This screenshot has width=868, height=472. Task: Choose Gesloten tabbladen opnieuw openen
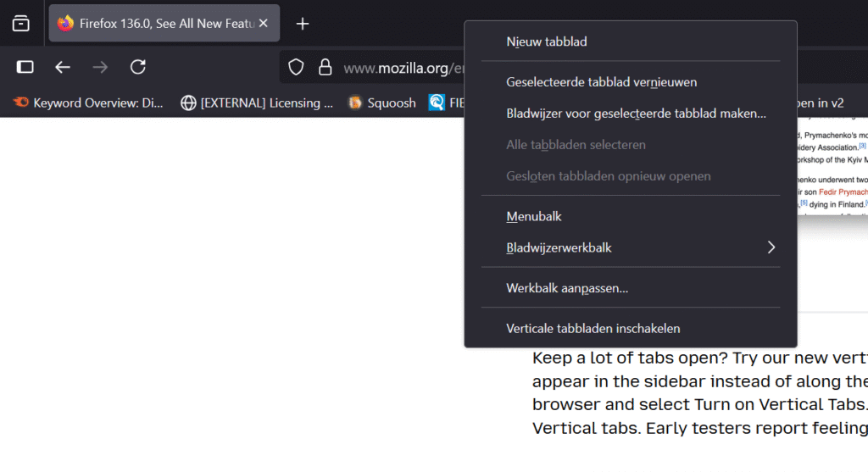[631, 176]
